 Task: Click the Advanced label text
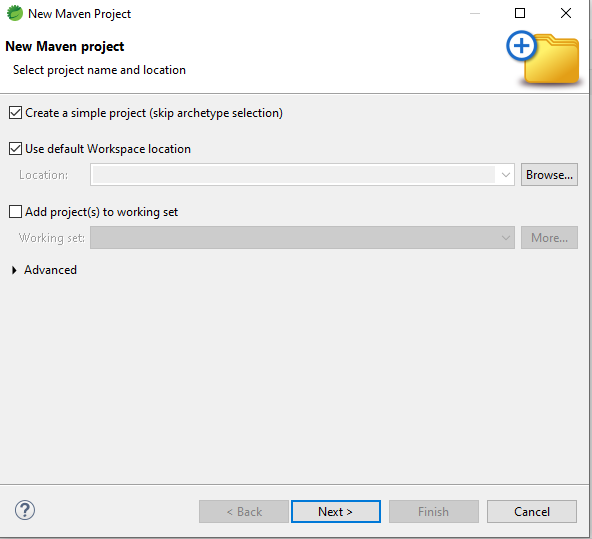tap(51, 270)
